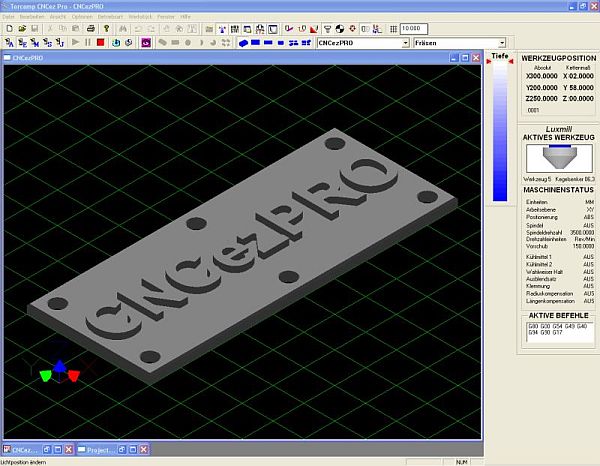Click the purple 3D view icon
The height and width of the screenshot is (466, 600).
click(145, 43)
